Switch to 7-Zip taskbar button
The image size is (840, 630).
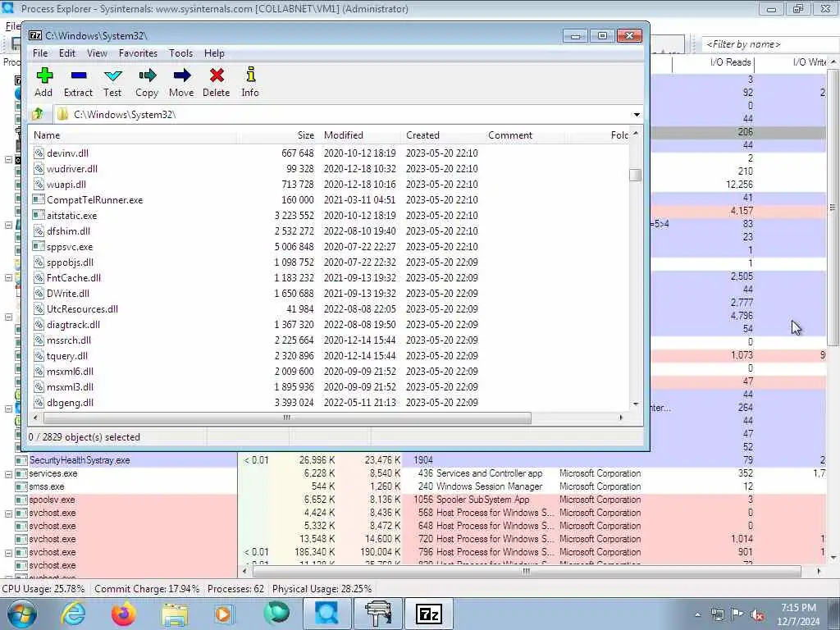click(428, 614)
